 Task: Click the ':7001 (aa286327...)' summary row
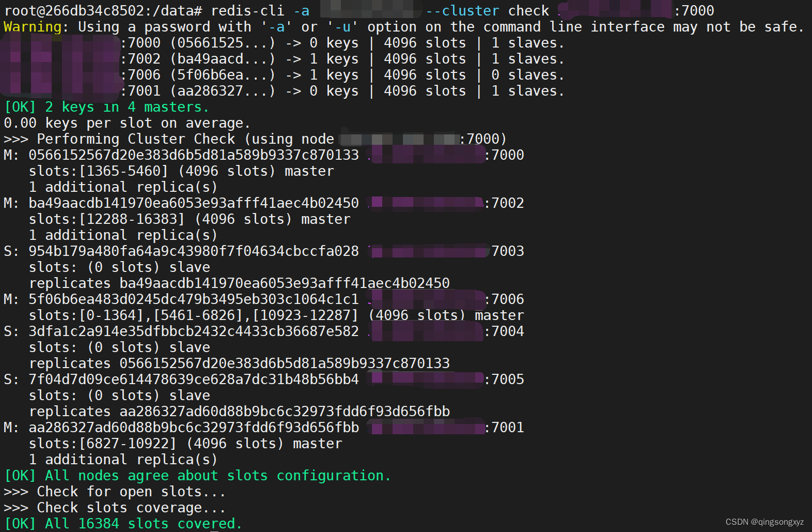click(x=342, y=91)
